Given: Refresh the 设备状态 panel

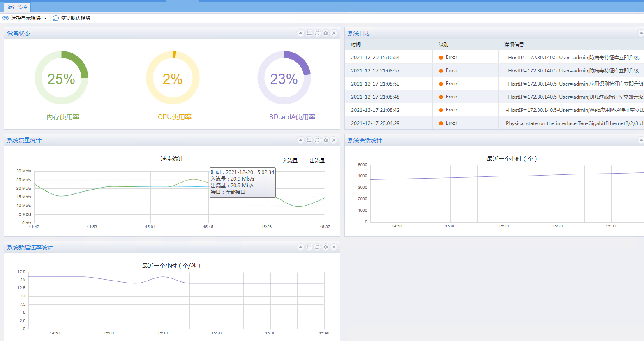Looking at the screenshot, I should [317, 33].
